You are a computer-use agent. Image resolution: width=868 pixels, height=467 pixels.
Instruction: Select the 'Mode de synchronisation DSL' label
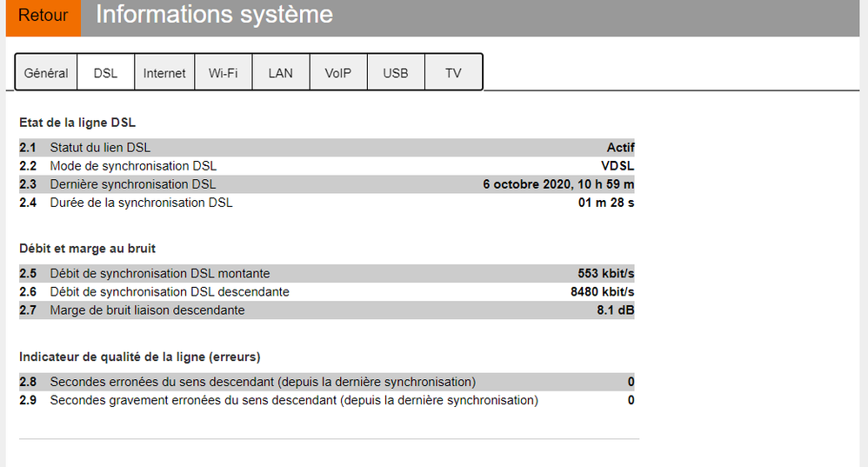click(x=133, y=166)
